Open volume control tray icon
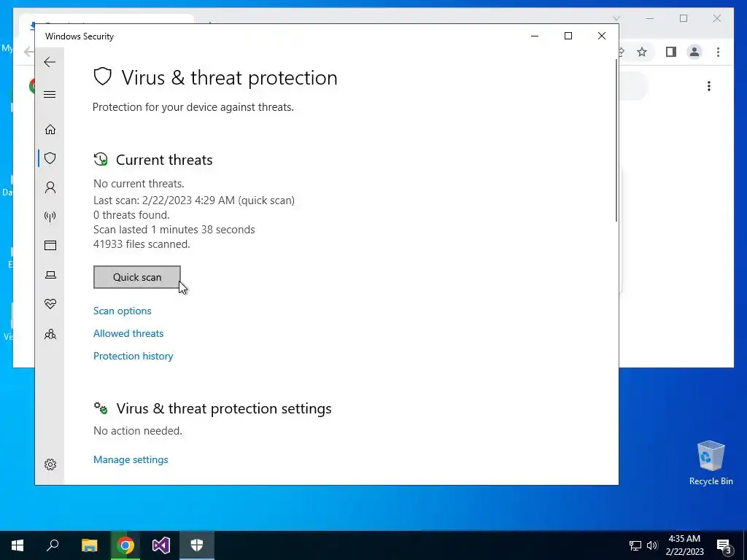The image size is (747, 560). click(652, 545)
